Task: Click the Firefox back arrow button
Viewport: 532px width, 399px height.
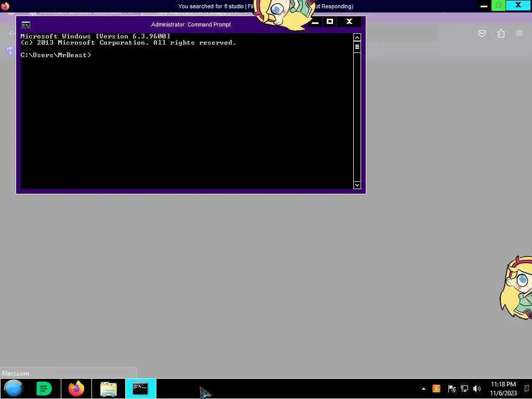Action: pos(11,34)
